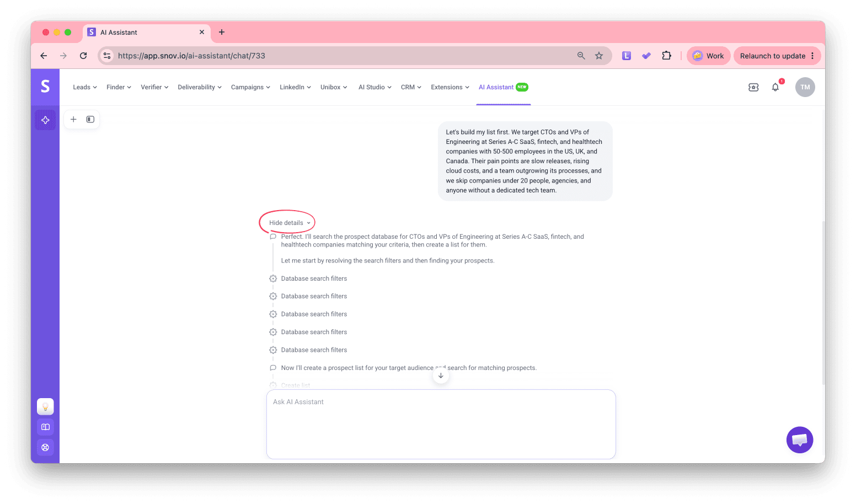Open the browser extensions puzzle icon
This screenshot has width=856, height=504.
(x=666, y=56)
